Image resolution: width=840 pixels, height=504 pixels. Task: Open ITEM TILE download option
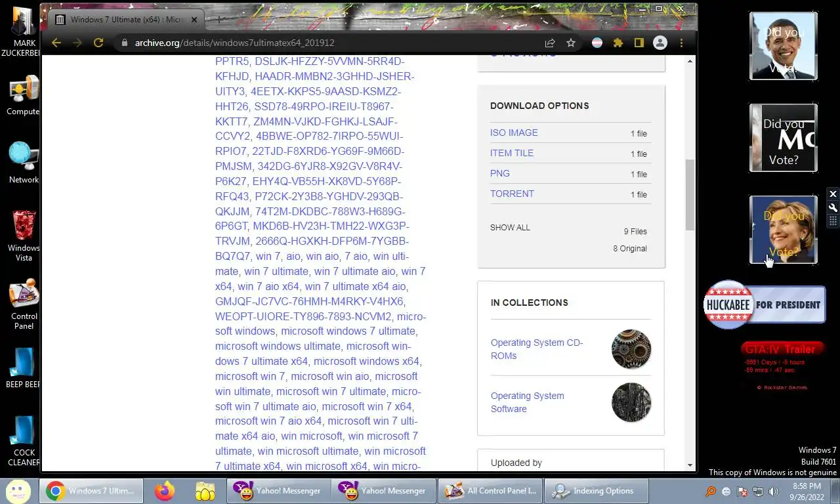[x=512, y=153]
